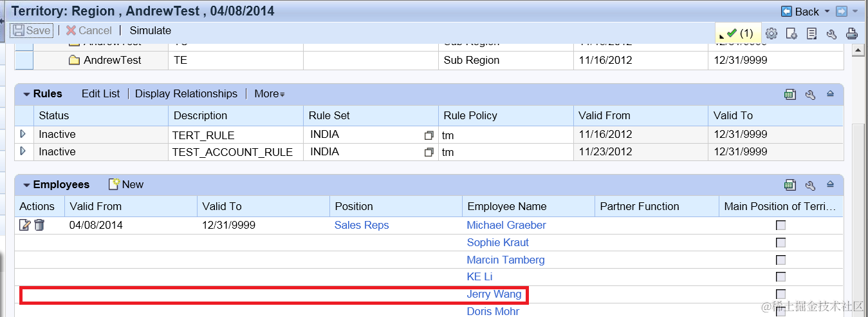
Task: Click export to spreadsheet icon in Rules
Action: pyautogui.click(x=790, y=94)
